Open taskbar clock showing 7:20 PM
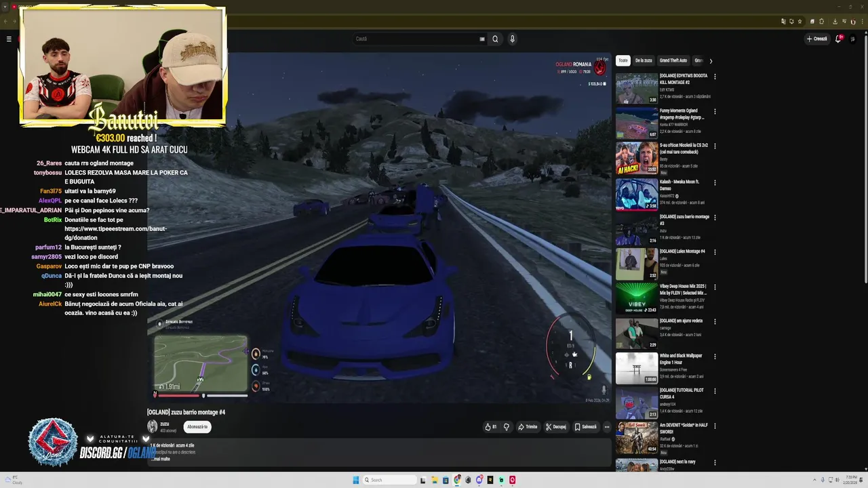The width and height of the screenshot is (868, 488). pos(852,480)
